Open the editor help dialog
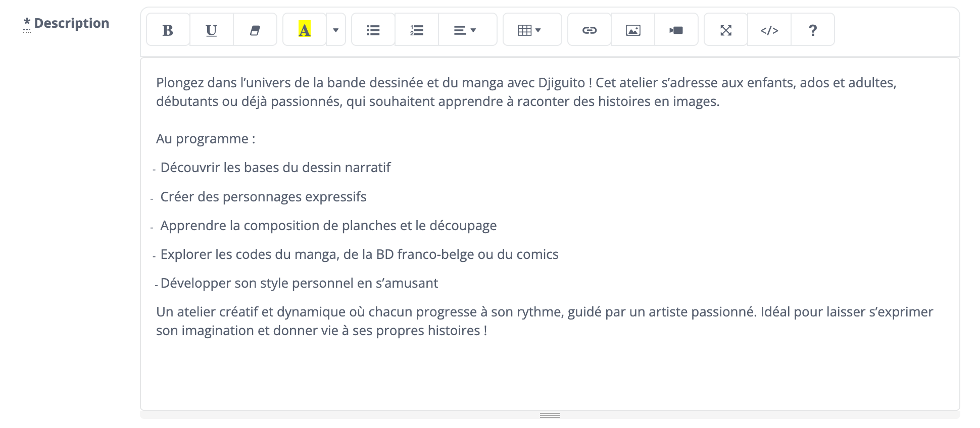This screenshot has height=428, width=980. (813, 30)
